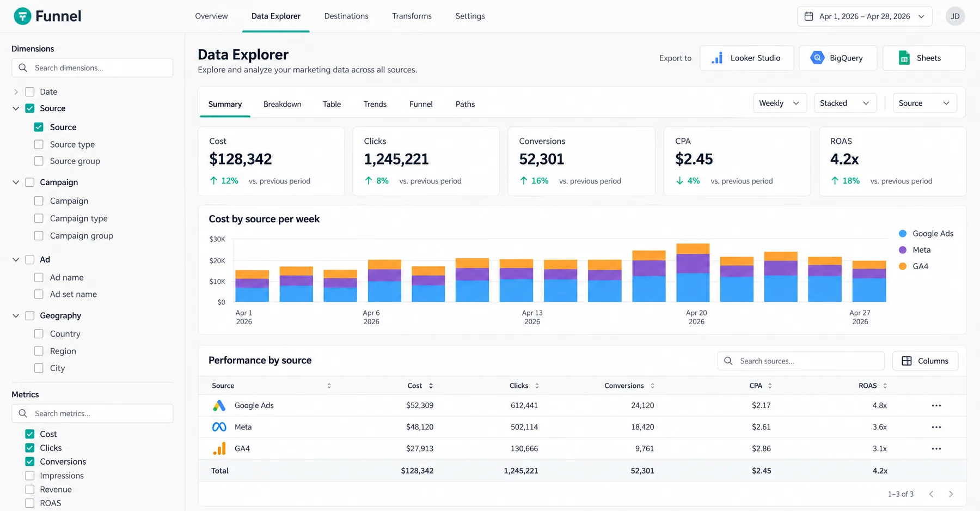Focus the Search sources field
980x511 pixels.
[801, 361]
